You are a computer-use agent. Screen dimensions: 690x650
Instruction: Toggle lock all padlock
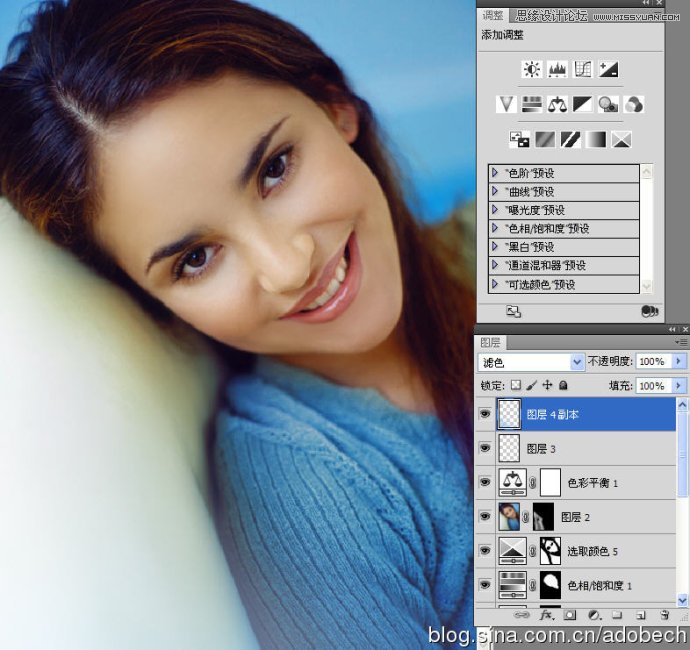pyautogui.click(x=563, y=386)
